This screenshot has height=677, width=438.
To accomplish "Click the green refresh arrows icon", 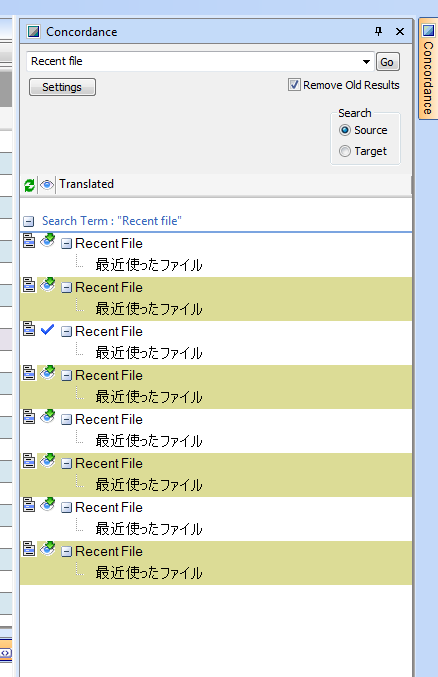I will (29, 185).
